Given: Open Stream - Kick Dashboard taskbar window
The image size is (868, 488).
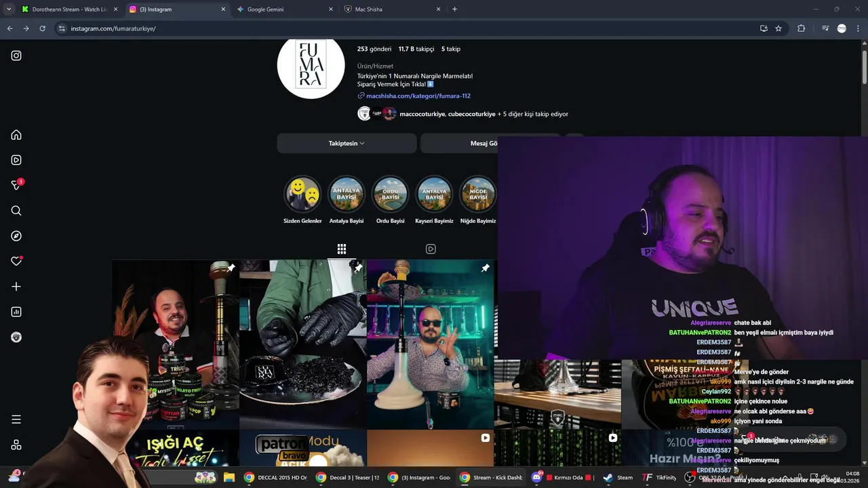Looking at the screenshot, I should 491,477.
